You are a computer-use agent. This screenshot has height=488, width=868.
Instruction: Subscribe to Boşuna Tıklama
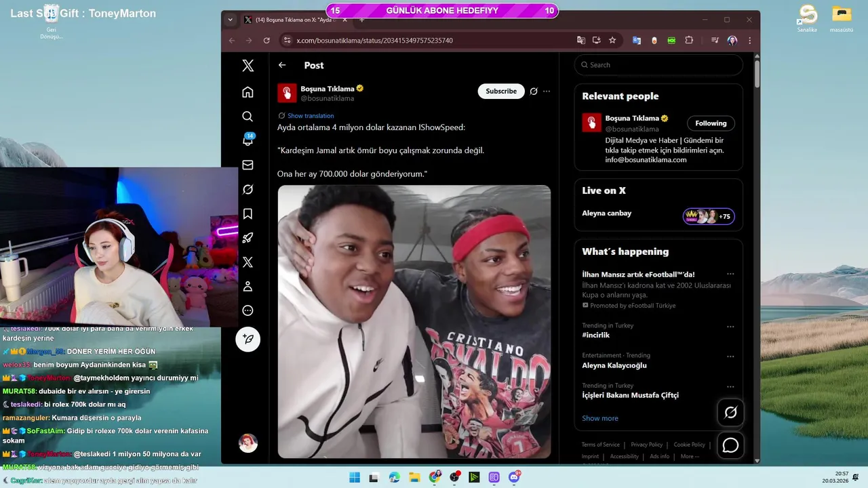tap(501, 91)
